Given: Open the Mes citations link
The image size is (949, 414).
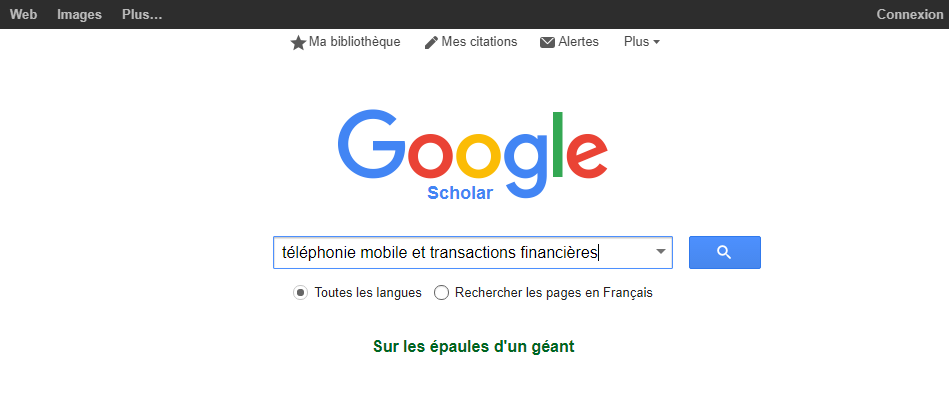Looking at the screenshot, I should point(479,42).
